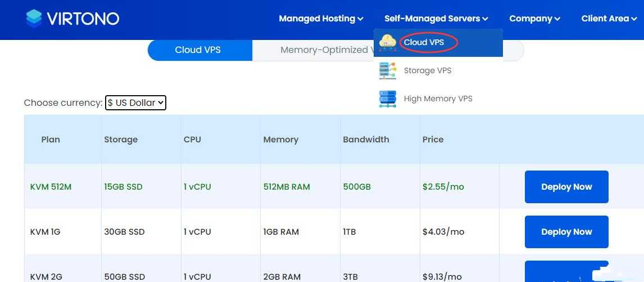This screenshot has width=644, height=282.
Task: Click the Virtono logo icon
Action: 34,19
